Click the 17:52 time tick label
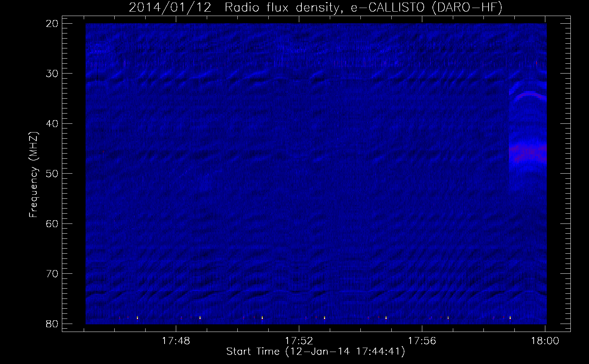Screen dimensions: 589x364 [x=299, y=341]
